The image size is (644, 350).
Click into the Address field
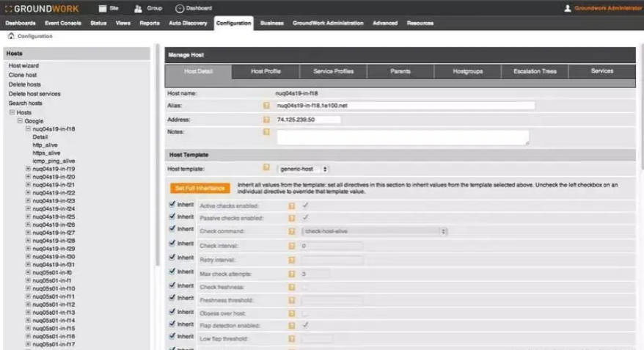pos(309,120)
